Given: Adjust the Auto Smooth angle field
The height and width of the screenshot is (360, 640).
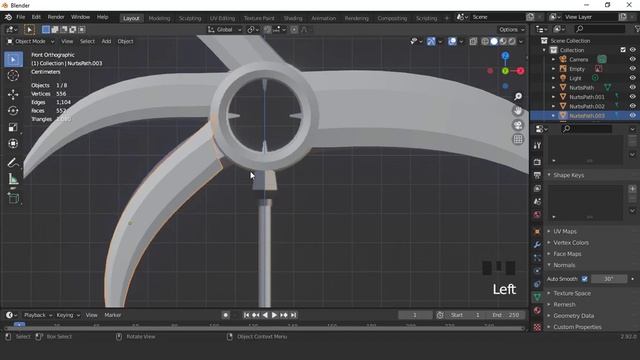Looking at the screenshot, I should (x=609, y=279).
